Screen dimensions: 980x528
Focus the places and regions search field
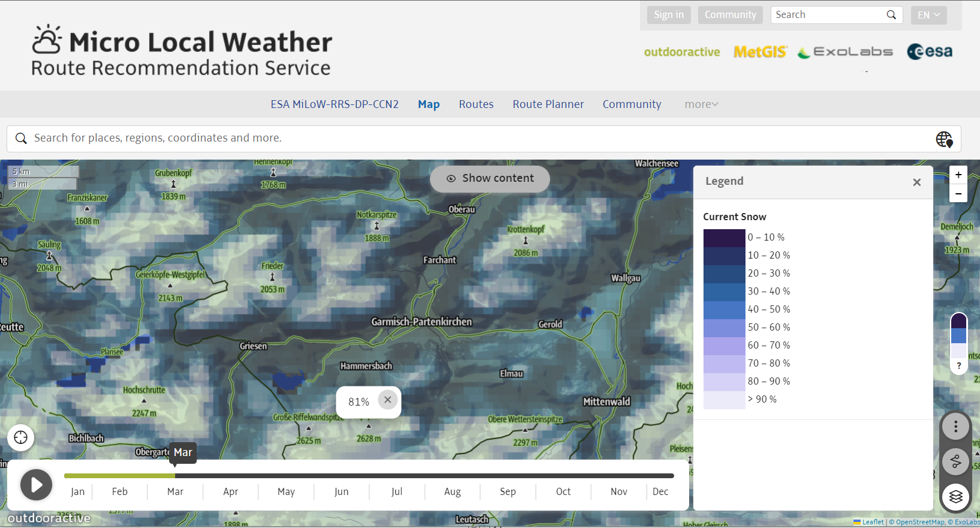(x=483, y=139)
